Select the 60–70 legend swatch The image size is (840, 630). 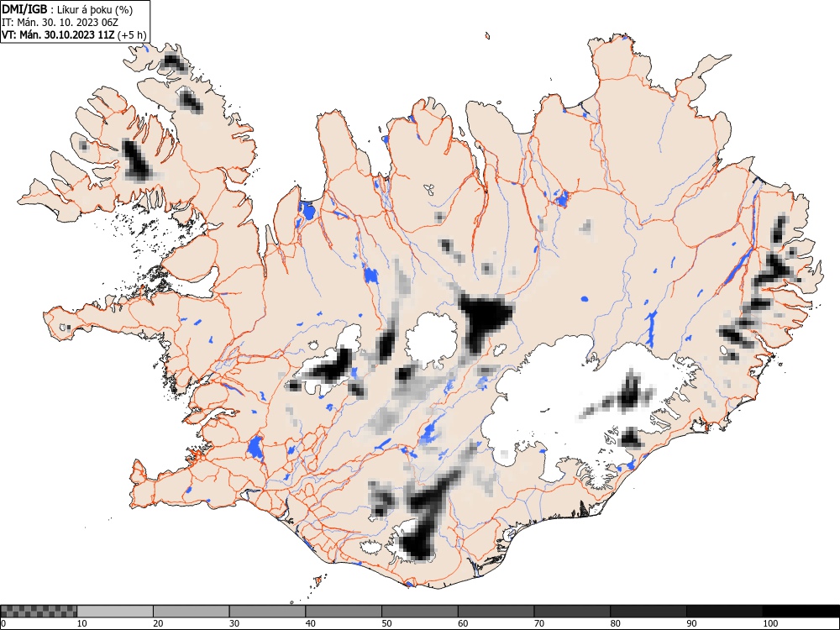coord(496,612)
